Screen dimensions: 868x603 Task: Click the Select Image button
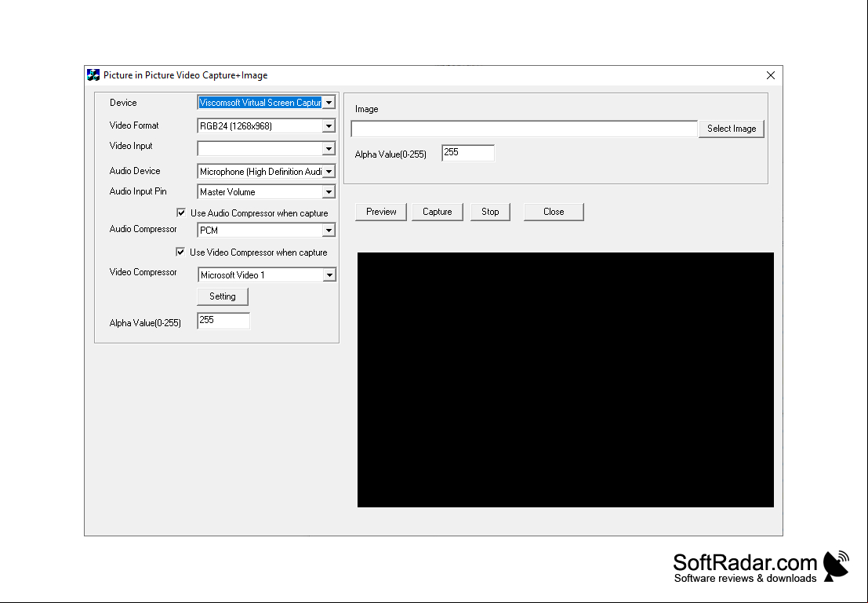tap(732, 129)
